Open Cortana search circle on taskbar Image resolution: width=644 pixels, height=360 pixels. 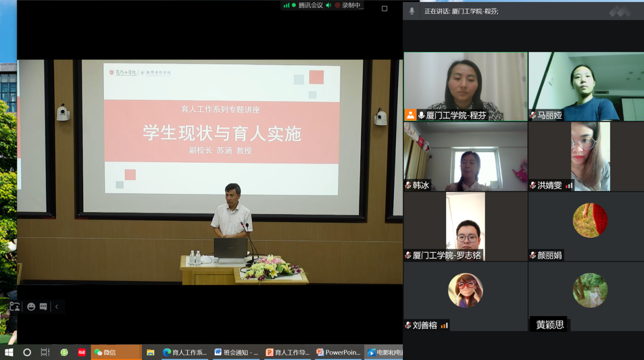click(27, 352)
